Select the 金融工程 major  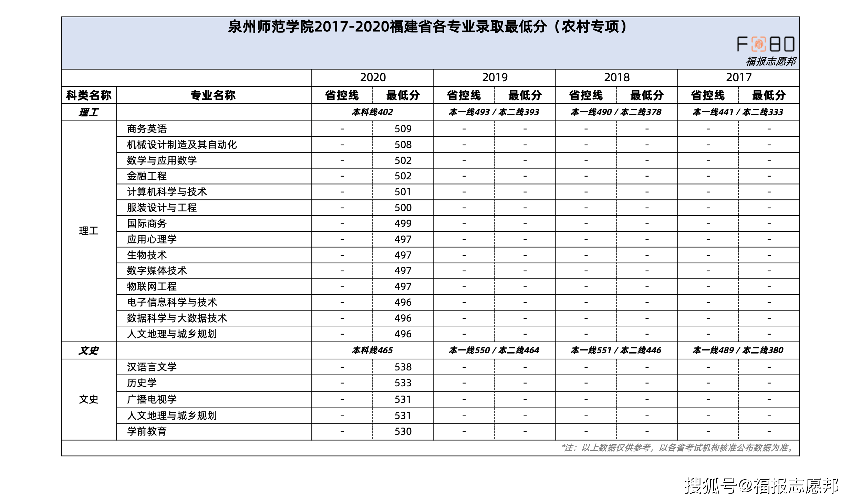(147, 176)
